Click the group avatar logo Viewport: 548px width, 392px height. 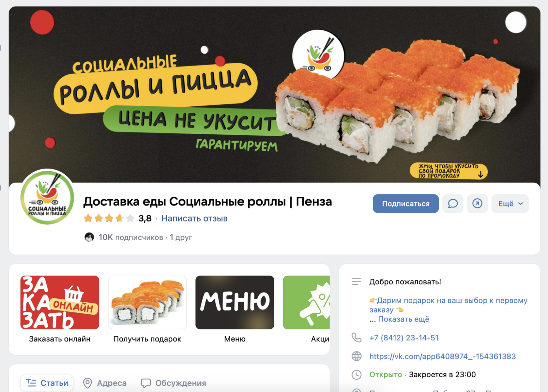click(47, 197)
